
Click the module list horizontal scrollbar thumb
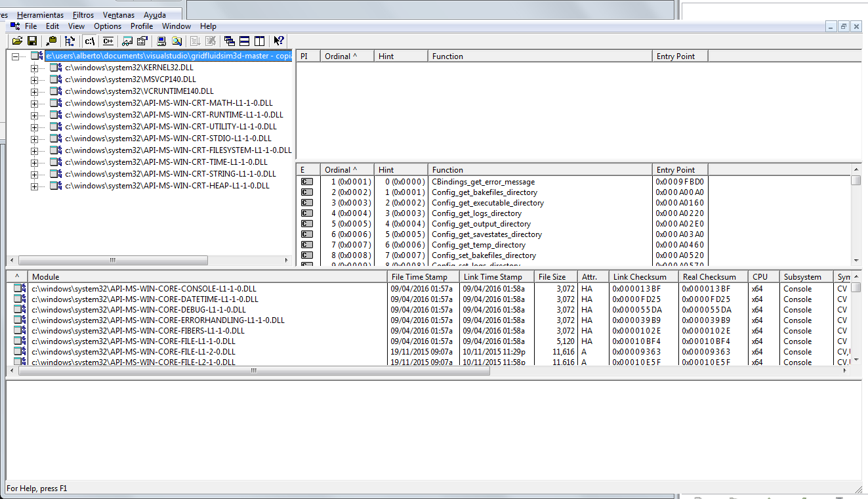pyautogui.click(x=255, y=371)
